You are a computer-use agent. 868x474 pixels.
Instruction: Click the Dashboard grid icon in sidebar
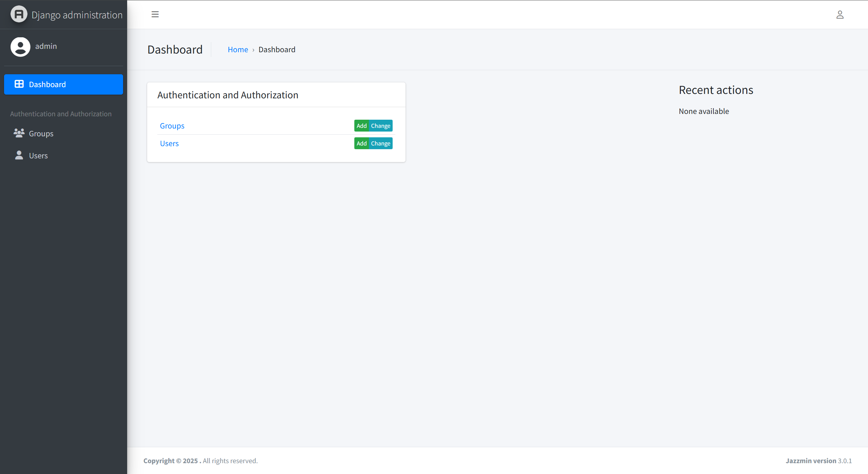(19, 84)
